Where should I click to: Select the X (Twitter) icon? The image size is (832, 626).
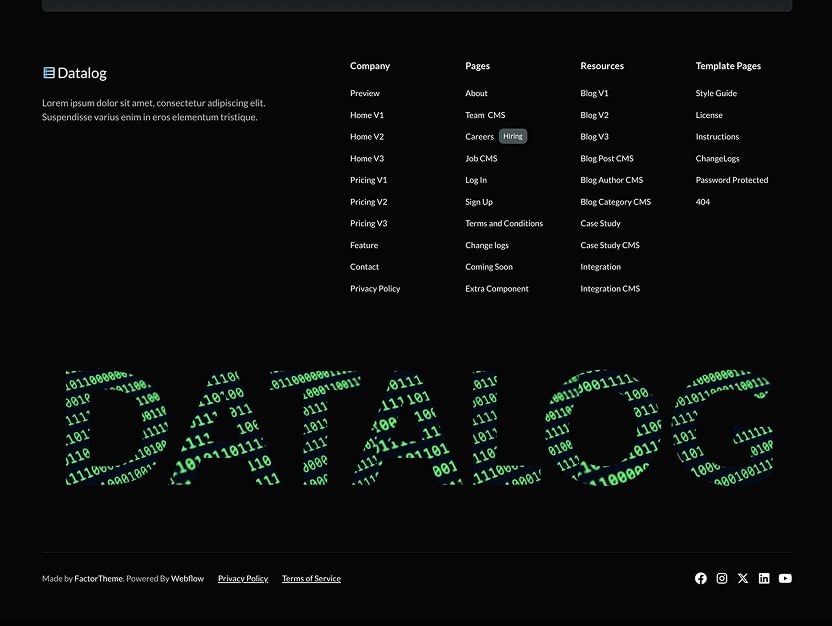tap(743, 578)
